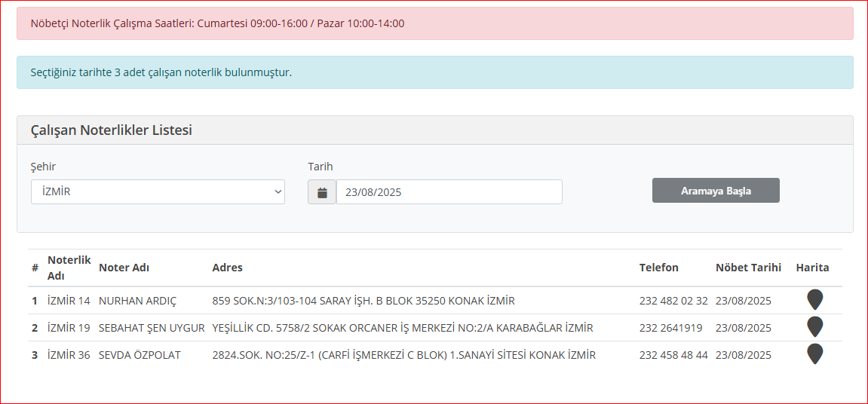868x404 pixels.
Task: Click the Nöbet Tarihi column header
Action: coord(748,268)
